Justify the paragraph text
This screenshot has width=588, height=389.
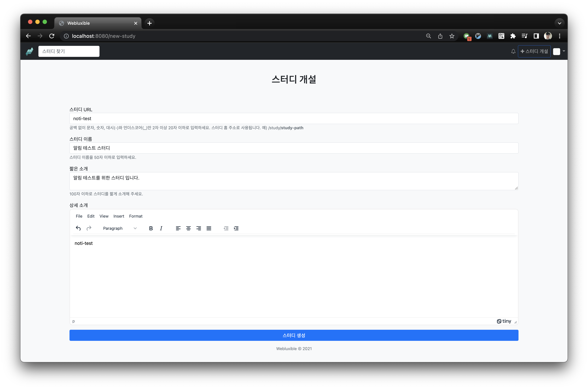point(208,228)
